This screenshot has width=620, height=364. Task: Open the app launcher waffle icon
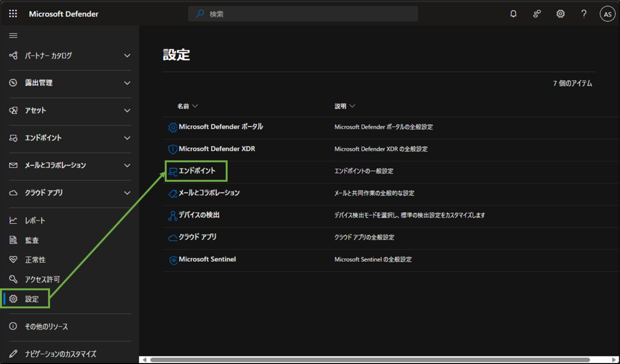[x=13, y=14]
